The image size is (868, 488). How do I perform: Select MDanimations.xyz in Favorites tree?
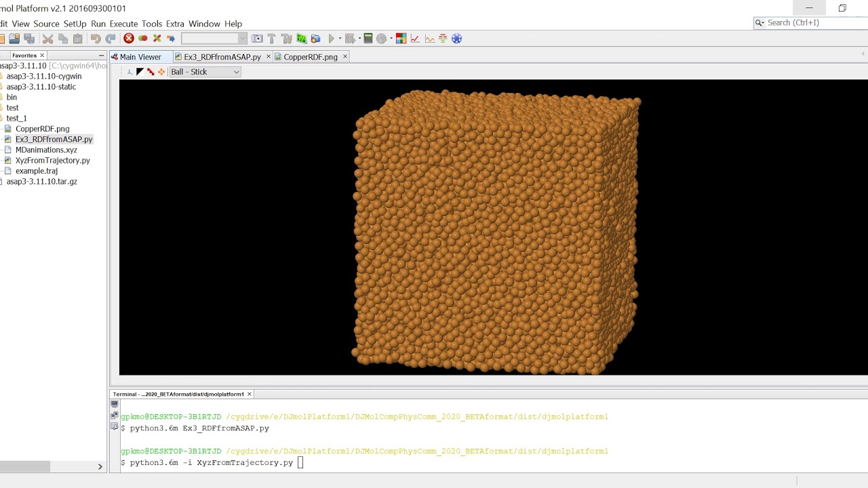tap(46, 150)
